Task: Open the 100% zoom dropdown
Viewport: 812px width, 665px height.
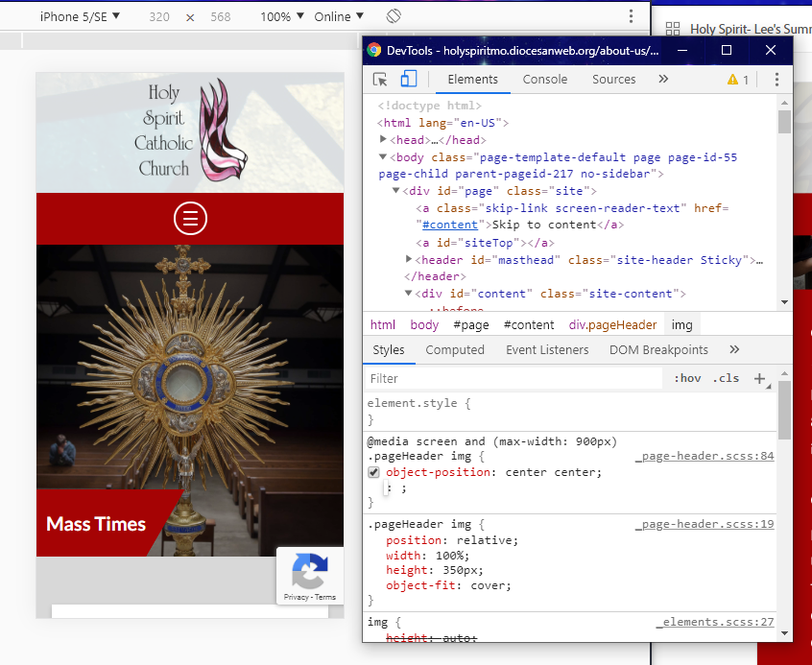Action: coord(281,16)
